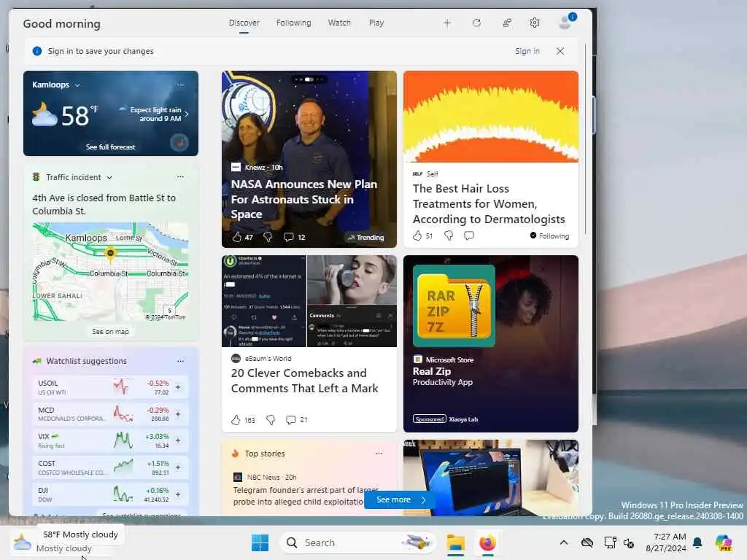
Task: Open the Expect light rain arrow
Action: click(187, 114)
